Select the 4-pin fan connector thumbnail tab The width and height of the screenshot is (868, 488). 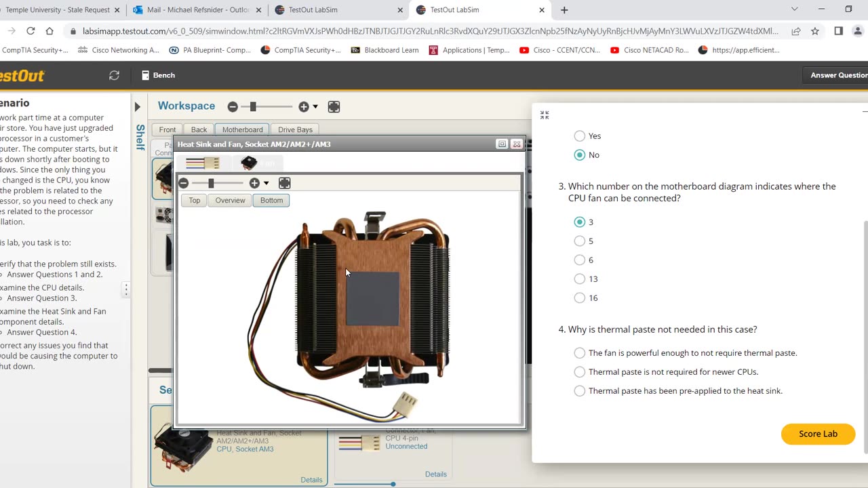[202, 163]
